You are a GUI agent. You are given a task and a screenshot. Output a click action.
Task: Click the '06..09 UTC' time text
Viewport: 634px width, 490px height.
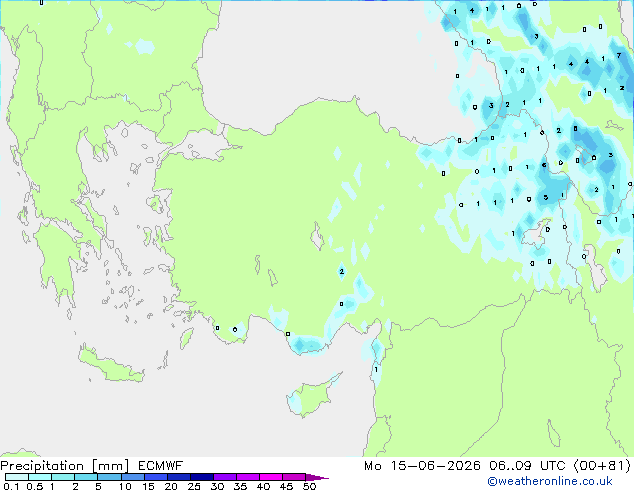[x=526, y=466]
